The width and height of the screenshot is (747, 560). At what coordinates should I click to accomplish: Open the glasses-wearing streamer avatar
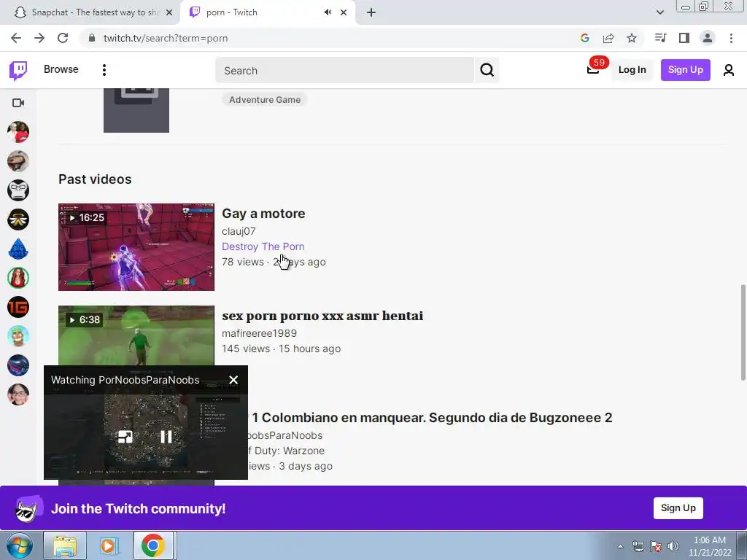pos(18,394)
